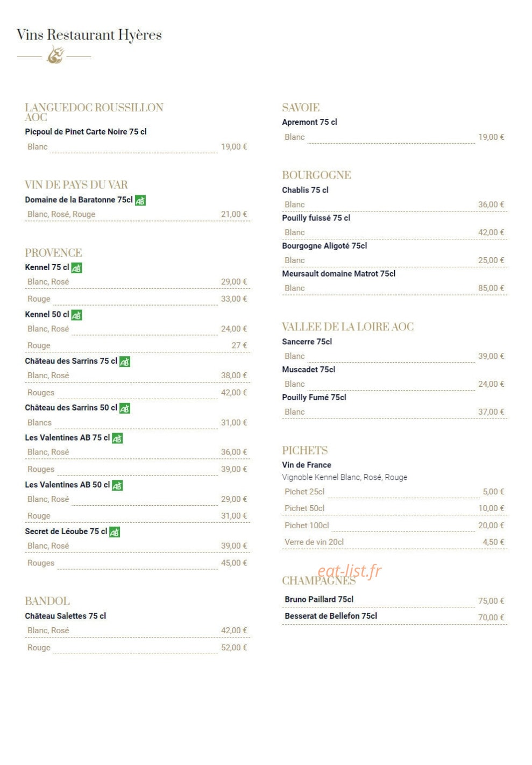The width and height of the screenshot is (532, 765).
Task: Click the eat-list.fr watermark link
Action: coord(350,571)
